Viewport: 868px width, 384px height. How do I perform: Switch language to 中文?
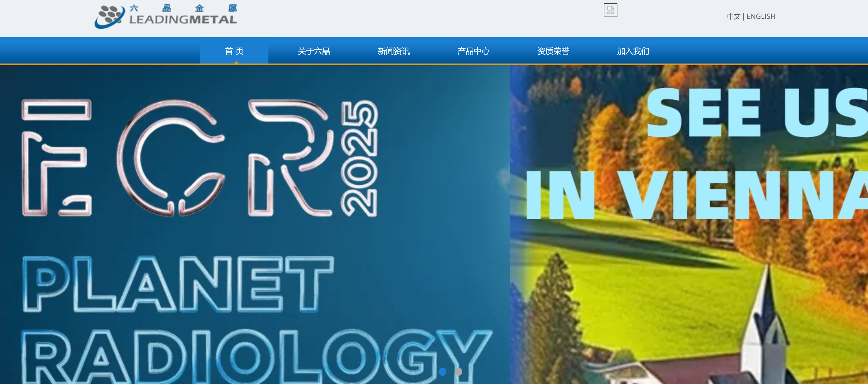[733, 17]
